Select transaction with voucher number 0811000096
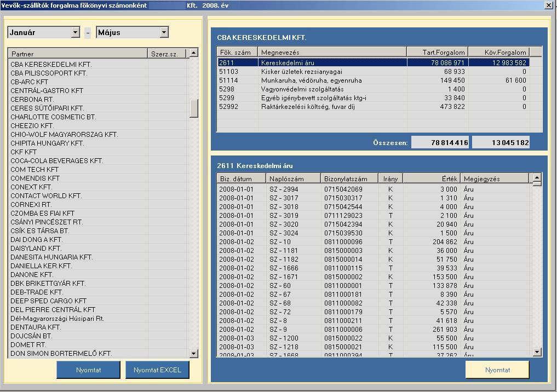The width and height of the screenshot is (557, 392). pos(375,242)
